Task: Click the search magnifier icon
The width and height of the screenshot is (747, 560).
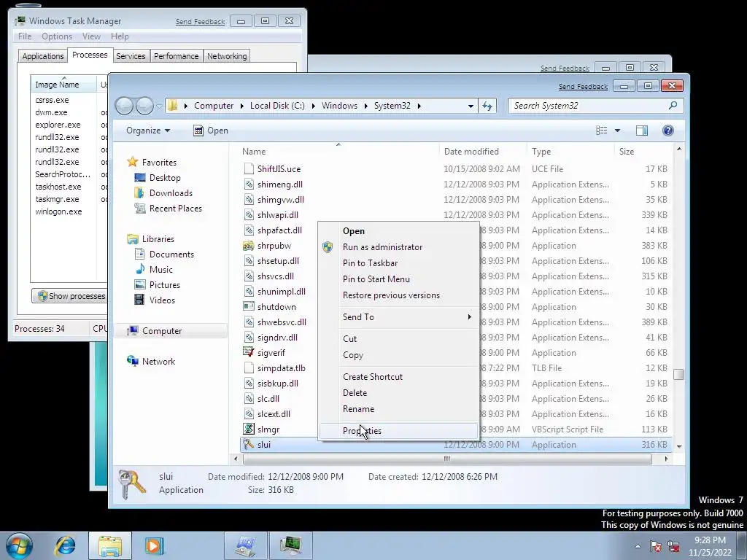Action: 673,105
